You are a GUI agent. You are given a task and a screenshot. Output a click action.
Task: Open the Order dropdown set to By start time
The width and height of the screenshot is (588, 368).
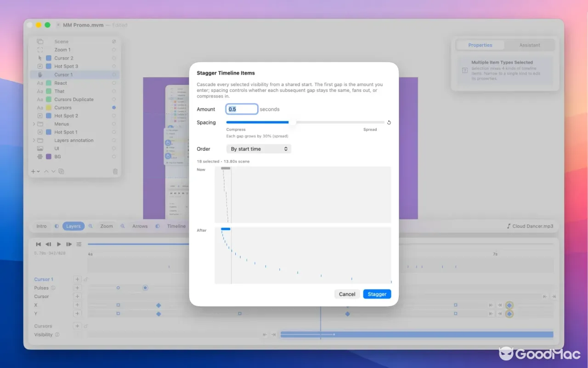tap(259, 149)
